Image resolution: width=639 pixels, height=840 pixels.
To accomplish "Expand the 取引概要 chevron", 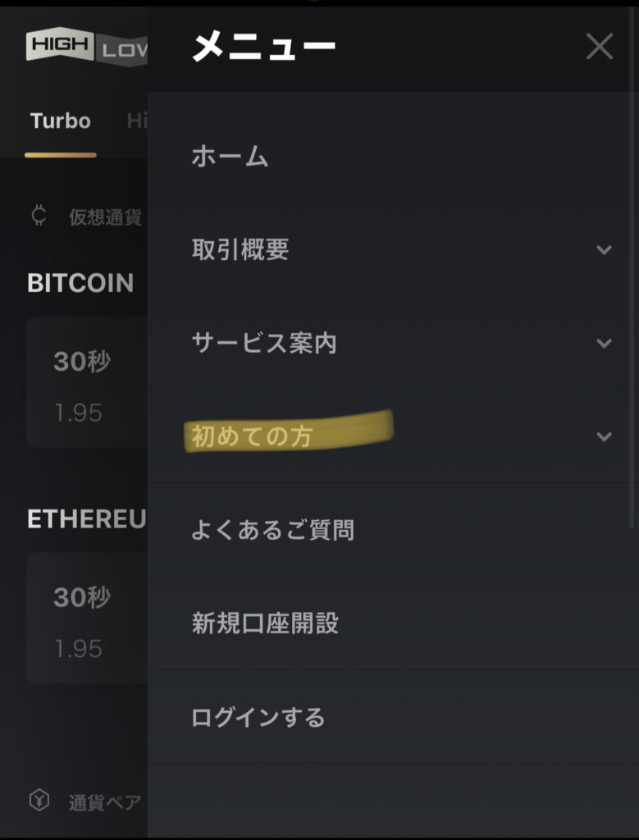I will pos(605,250).
